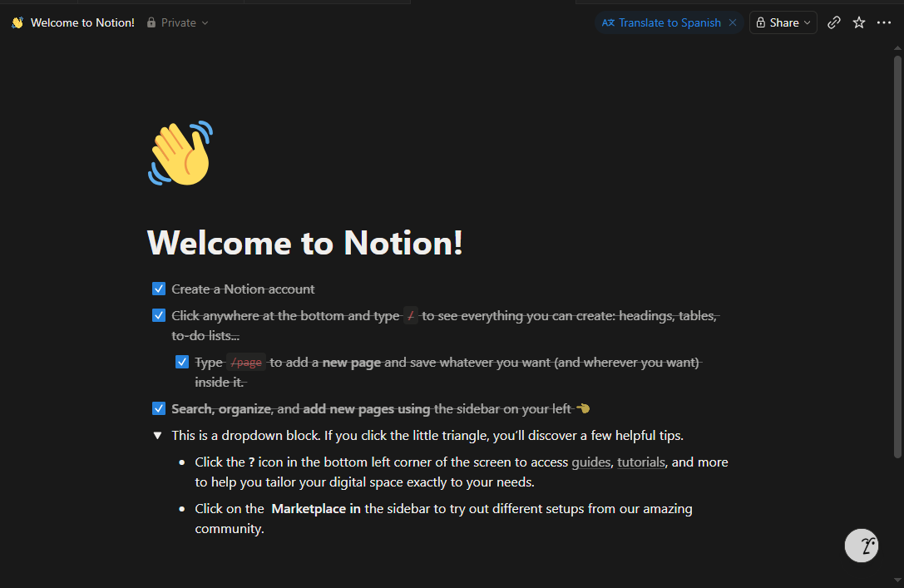Viewport: 904px width, 588px height.
Task: Open the Notion AI floating button
Action: (x=862, y=546)
